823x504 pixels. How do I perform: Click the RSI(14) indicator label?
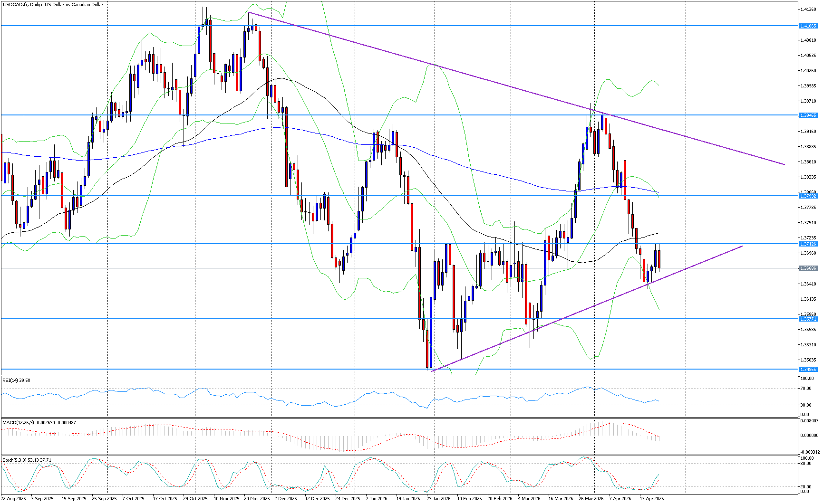coord(17,380)
